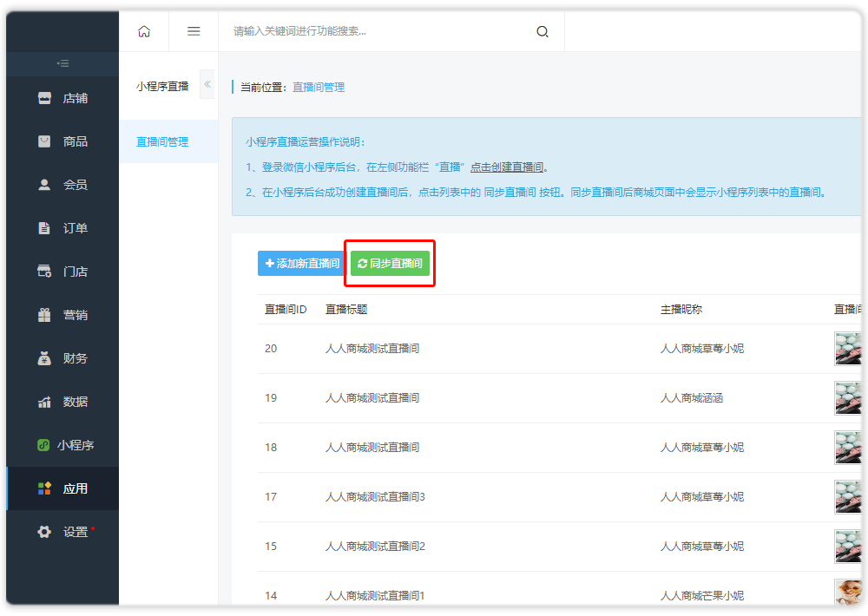Open the 设置 settings gear icon
Screen dimensions: 868x616
pos(44,532)
